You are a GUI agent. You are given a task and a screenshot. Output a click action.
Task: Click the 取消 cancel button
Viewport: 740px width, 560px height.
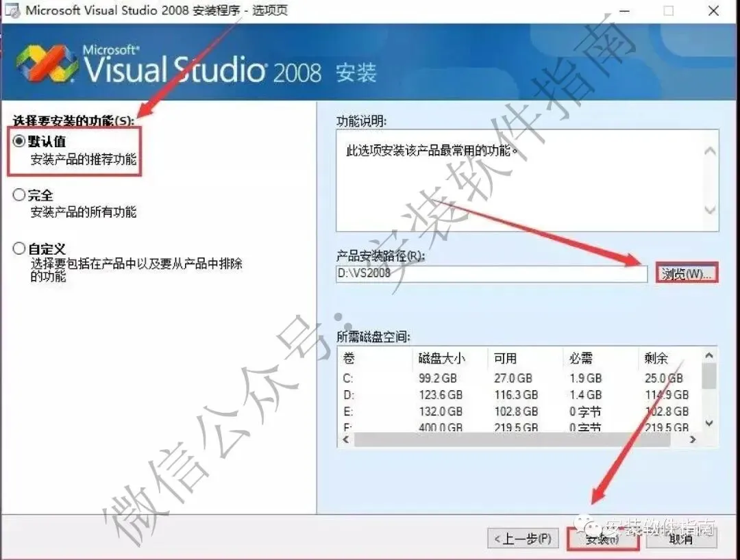click(681, 538)
